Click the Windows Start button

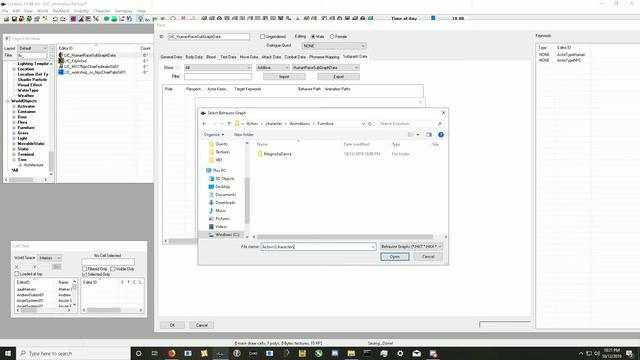pos(8,353)
